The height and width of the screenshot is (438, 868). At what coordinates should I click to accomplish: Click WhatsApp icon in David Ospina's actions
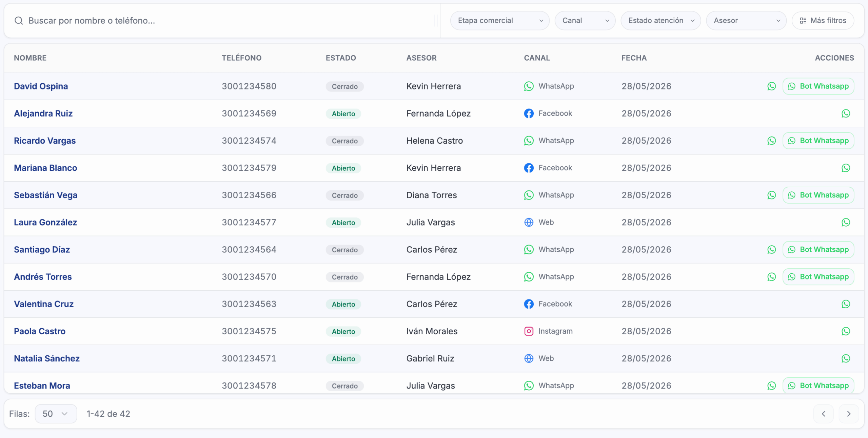tap(771, 86)
